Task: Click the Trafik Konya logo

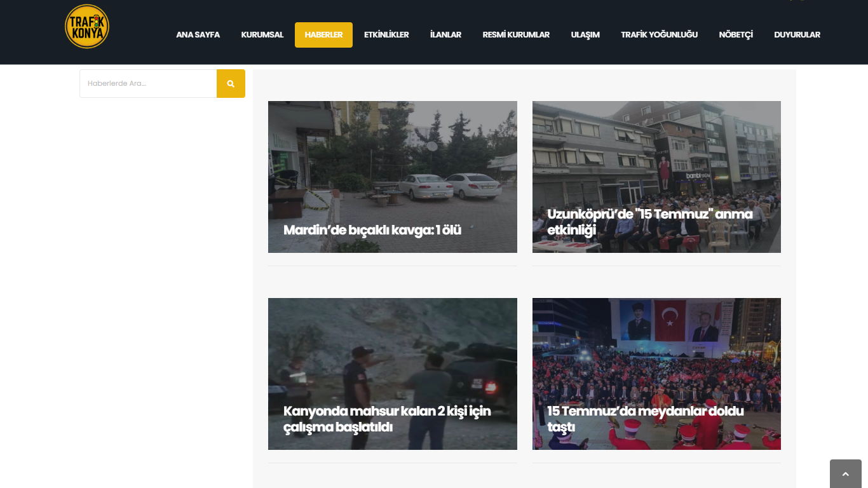Action: [86, 27]
